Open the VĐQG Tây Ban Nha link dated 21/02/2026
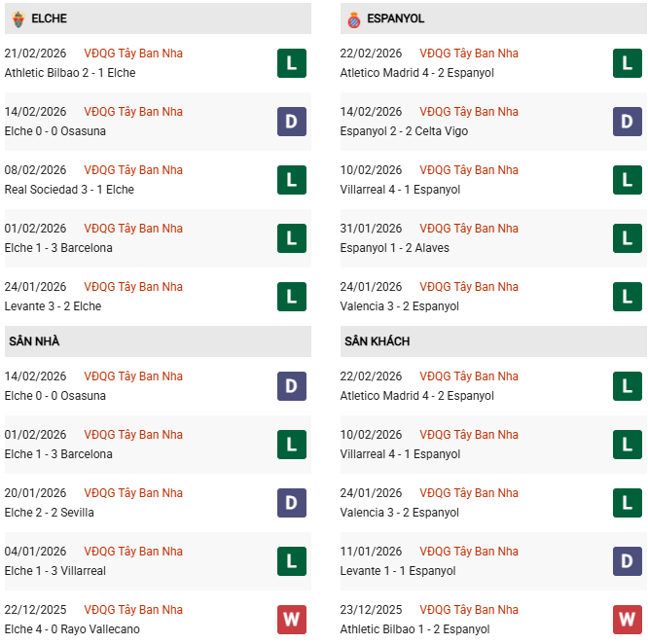 pyautogui.click(x=133, y=54)
